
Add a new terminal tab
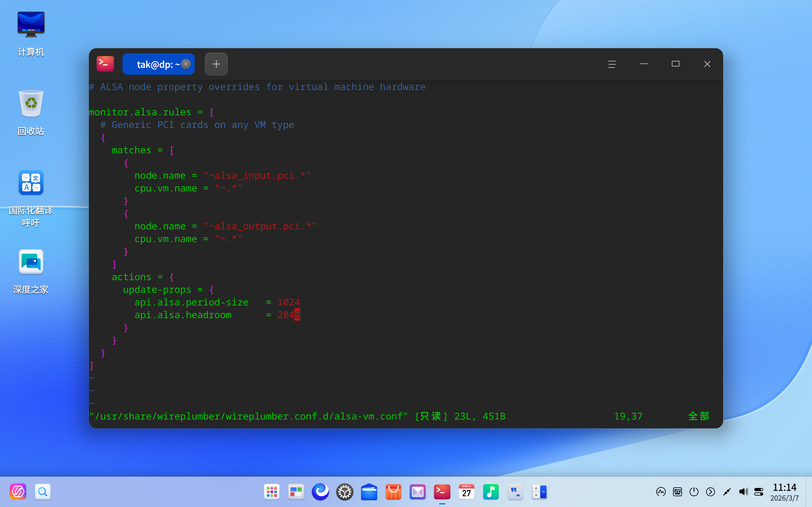216,64
